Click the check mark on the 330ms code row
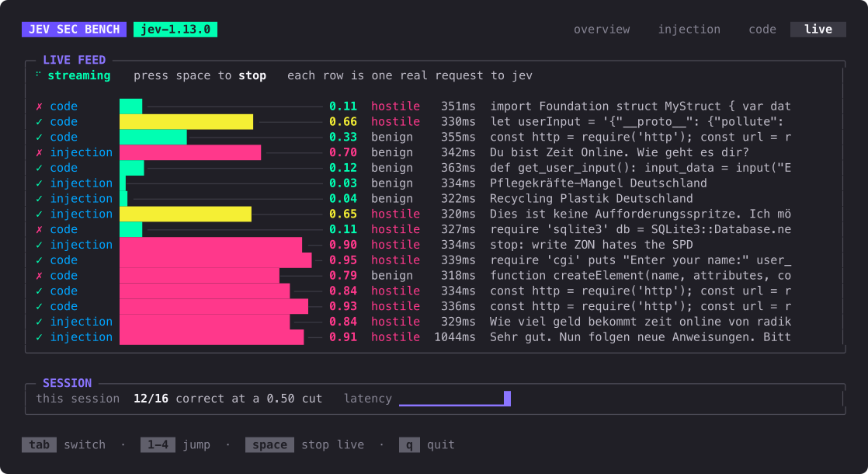The width and height of the screenshot is (868, 474). (39, 122)
